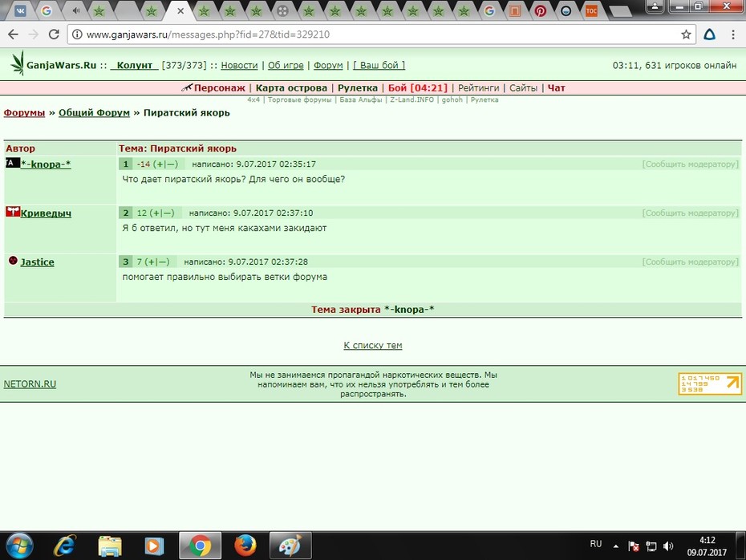This screenshot has width=746, height=560.
Task: Close the active browser tab
Action: pos(180,10)
